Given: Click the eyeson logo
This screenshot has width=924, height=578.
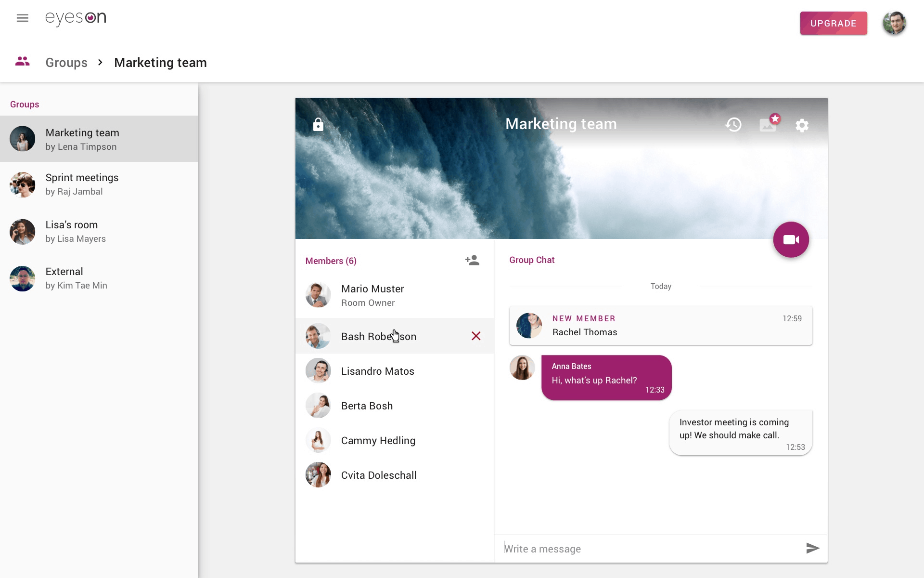Looking at the screenshot, I should tap(76, 19).
